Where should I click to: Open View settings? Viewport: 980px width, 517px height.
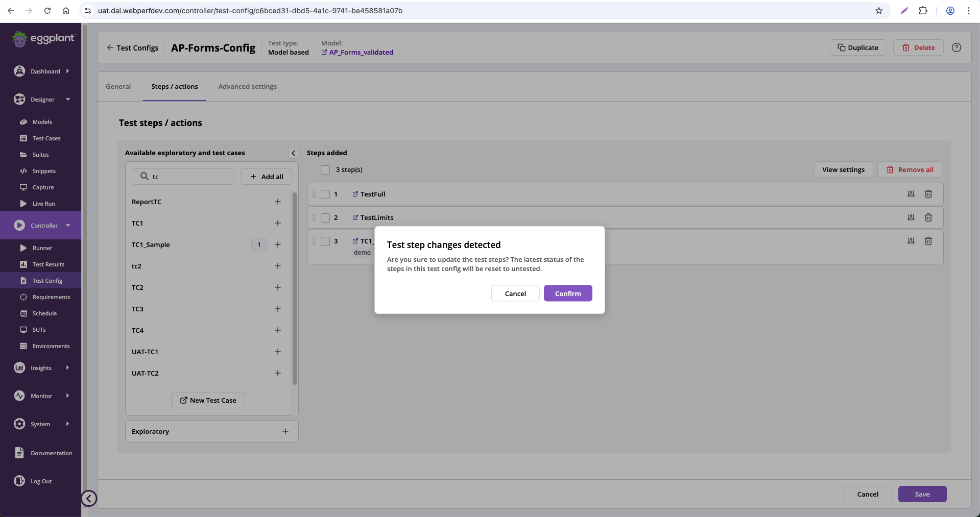pos(844,169)
